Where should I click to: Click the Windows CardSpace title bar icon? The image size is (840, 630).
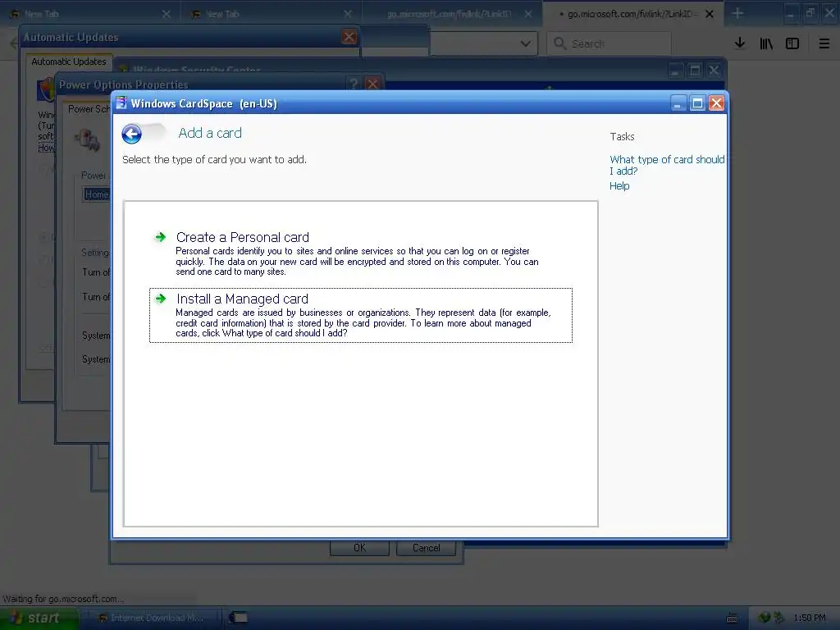coord(121,103)
